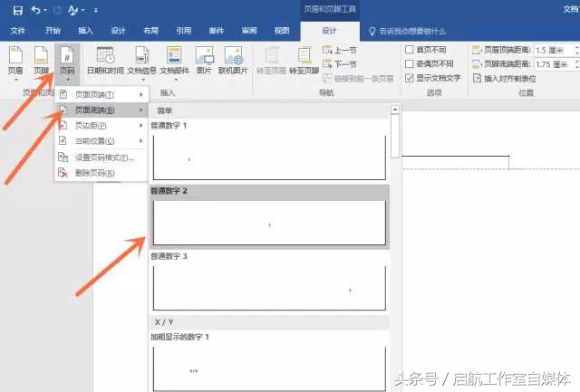
Task: Open the dropdown arrow under Document Info
Action: [x=143, y=80]
